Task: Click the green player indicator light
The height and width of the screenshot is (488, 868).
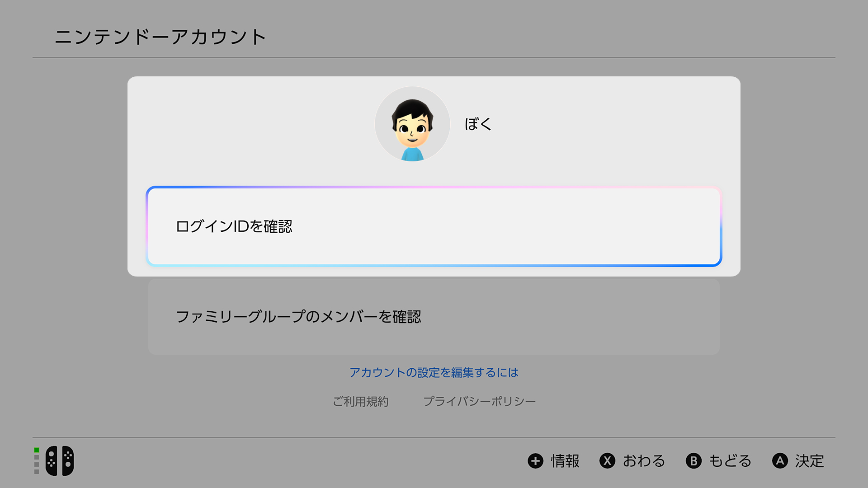Action: click(37, 450)
